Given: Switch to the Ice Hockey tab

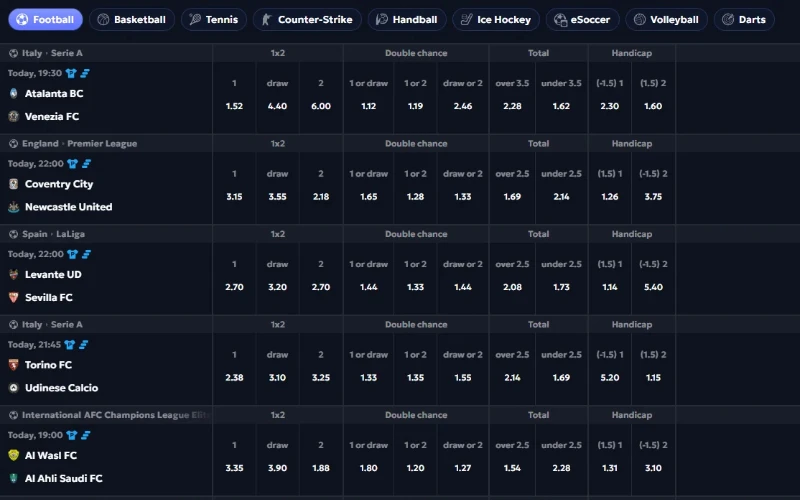Looking at the screenshot, I should pos(496,19).
